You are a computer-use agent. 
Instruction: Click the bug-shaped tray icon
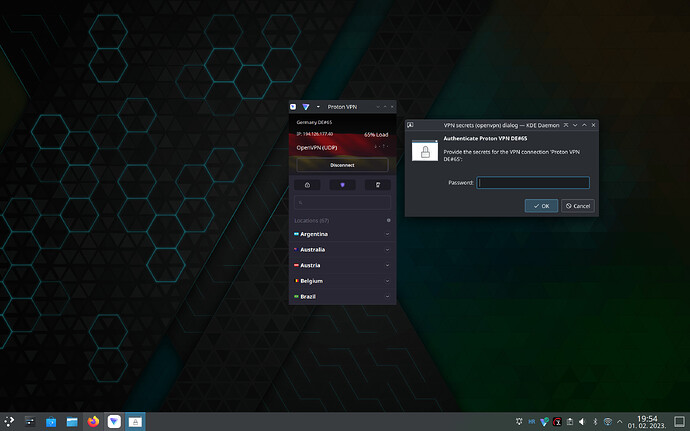pos(519,422)
